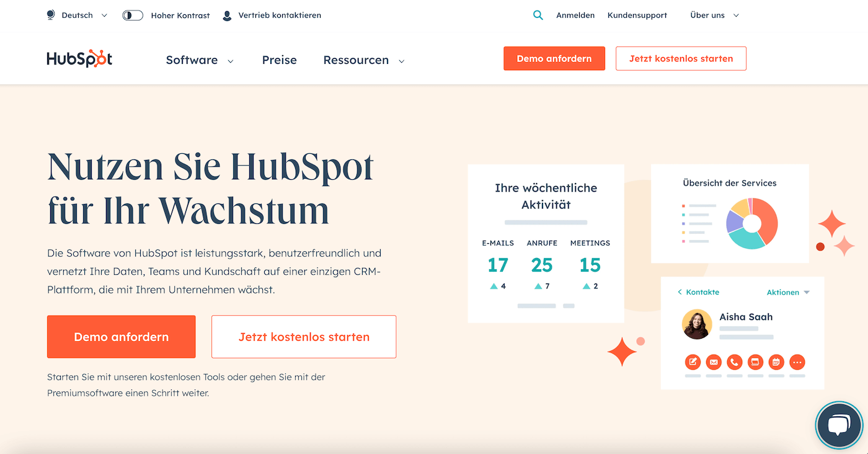Click the MEETINGS count 15
868x454 pixels.
[590, 265]
